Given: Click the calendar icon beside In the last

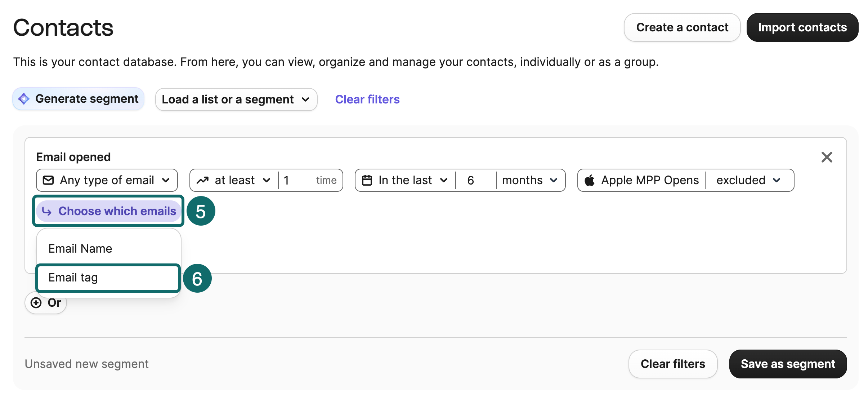Looking at the screenshot, I should pos(367,180).
